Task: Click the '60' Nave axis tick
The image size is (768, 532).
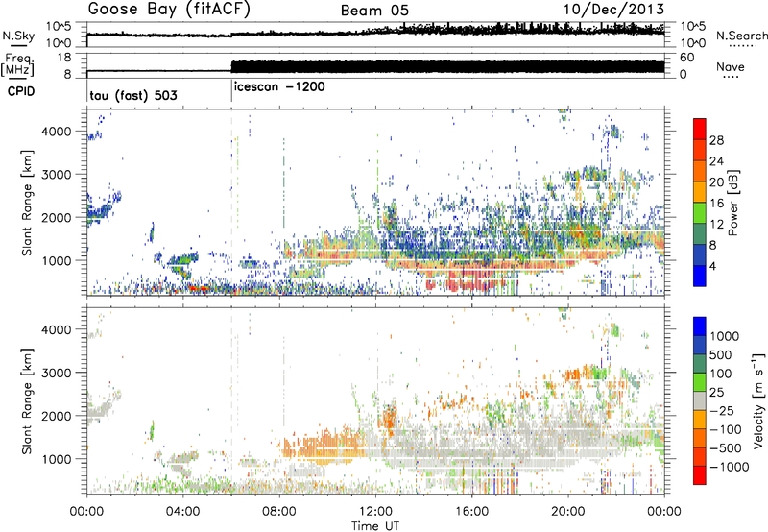Action: [x=687, y=58]
